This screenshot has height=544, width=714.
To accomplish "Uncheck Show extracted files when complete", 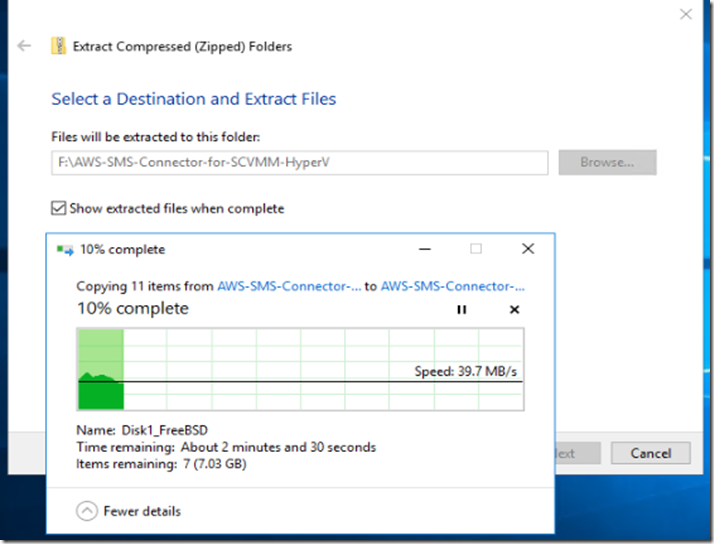I will (58, 208).
